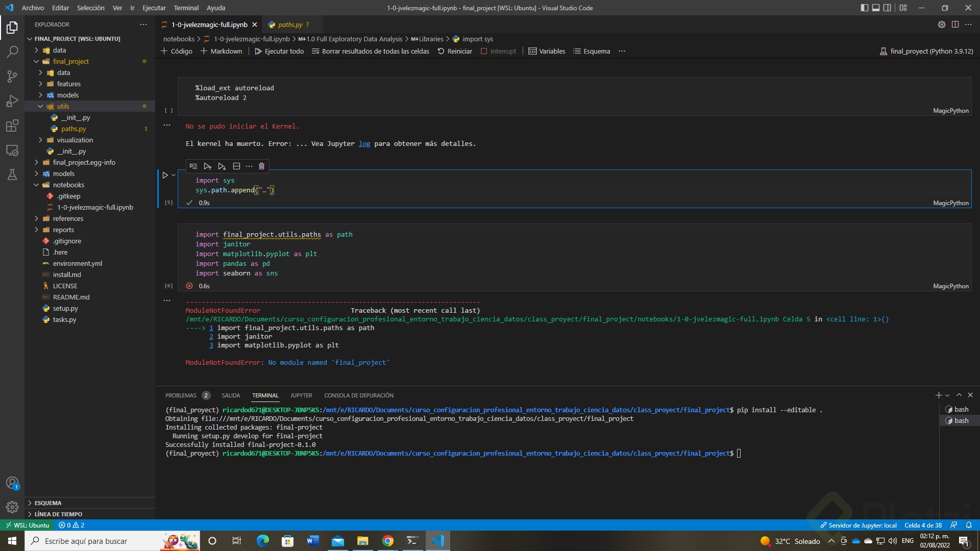Open the Testing flask icon
The height and width of the screenshot is (551, 980).
click(12, 174)
